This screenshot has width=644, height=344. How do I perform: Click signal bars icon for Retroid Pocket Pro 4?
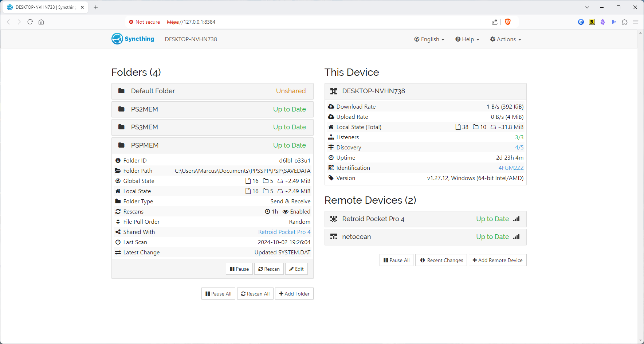pos(517,219)
